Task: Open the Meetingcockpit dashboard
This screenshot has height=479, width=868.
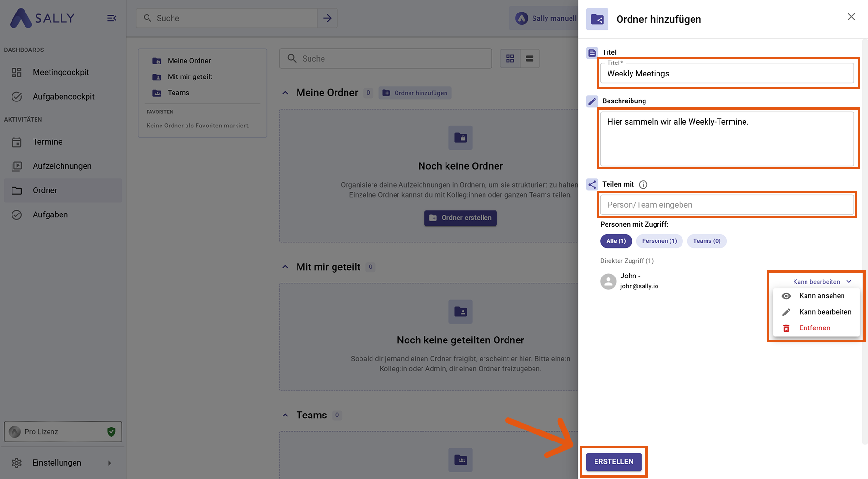Action: coord(61,72)
